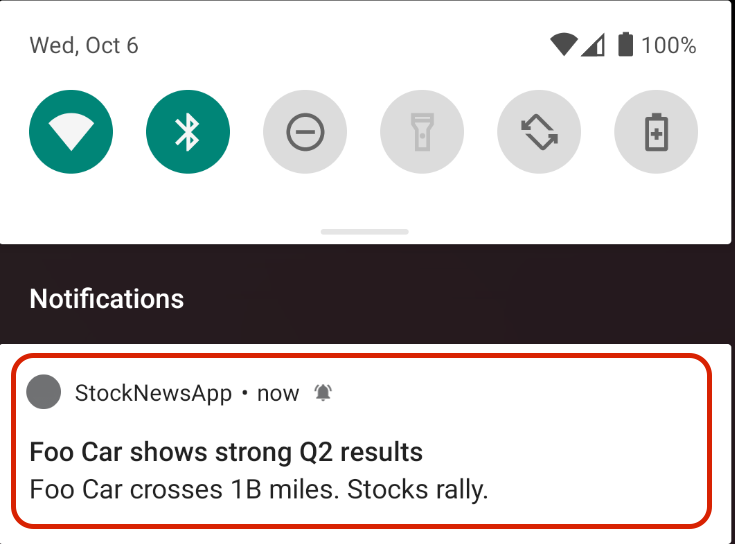Tap the StockNewsApp gray app icon

(44, 393)
